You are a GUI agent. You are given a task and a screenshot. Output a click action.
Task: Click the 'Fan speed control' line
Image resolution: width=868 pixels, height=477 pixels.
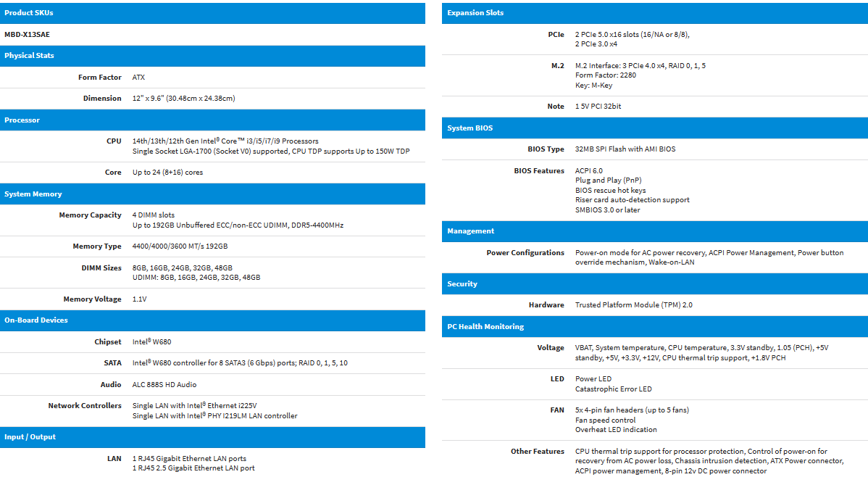[x=605, y=420]
